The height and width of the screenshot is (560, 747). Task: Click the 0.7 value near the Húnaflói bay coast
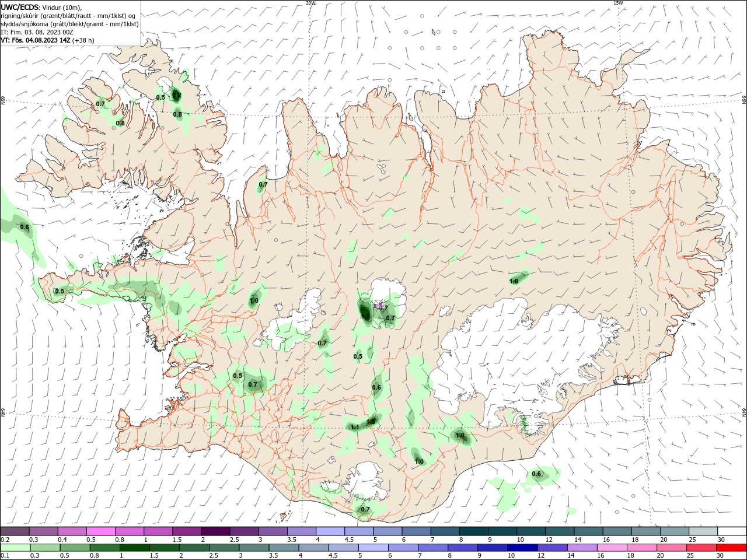pyautogui.click(x=263, y=184)
